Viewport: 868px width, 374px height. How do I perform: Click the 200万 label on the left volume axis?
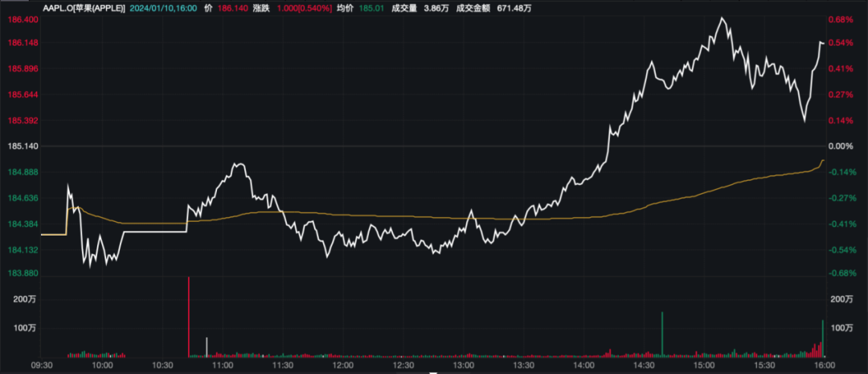(x=24, y=299)
